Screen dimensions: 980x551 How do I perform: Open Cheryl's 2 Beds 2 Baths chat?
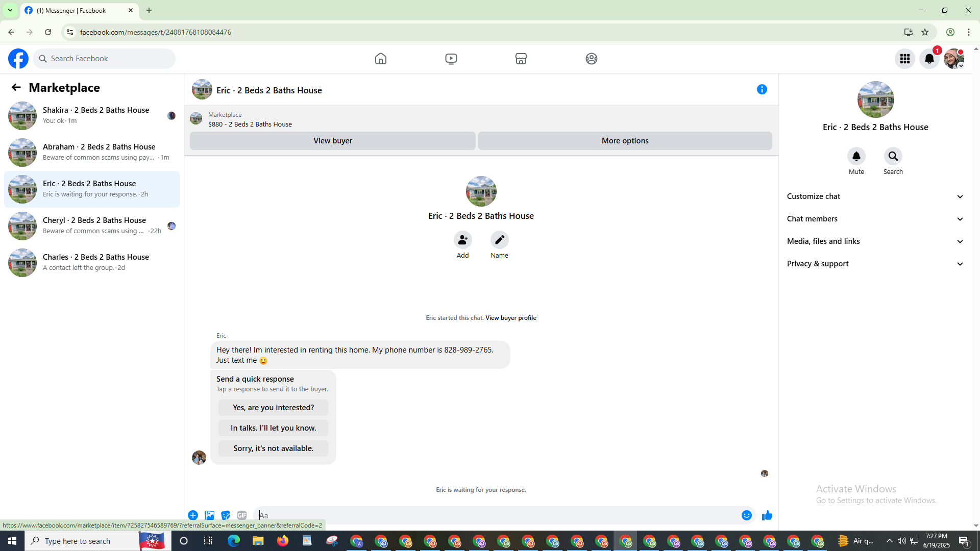(92, 226)
